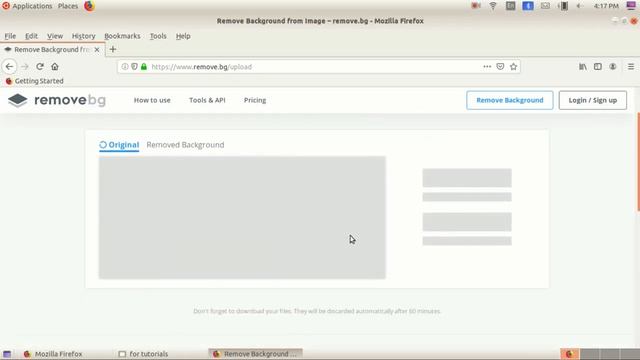Open the Bookmarks menu
Viewport: 640px width, 360px height.
pyautogui.click(x=122, y=36)
